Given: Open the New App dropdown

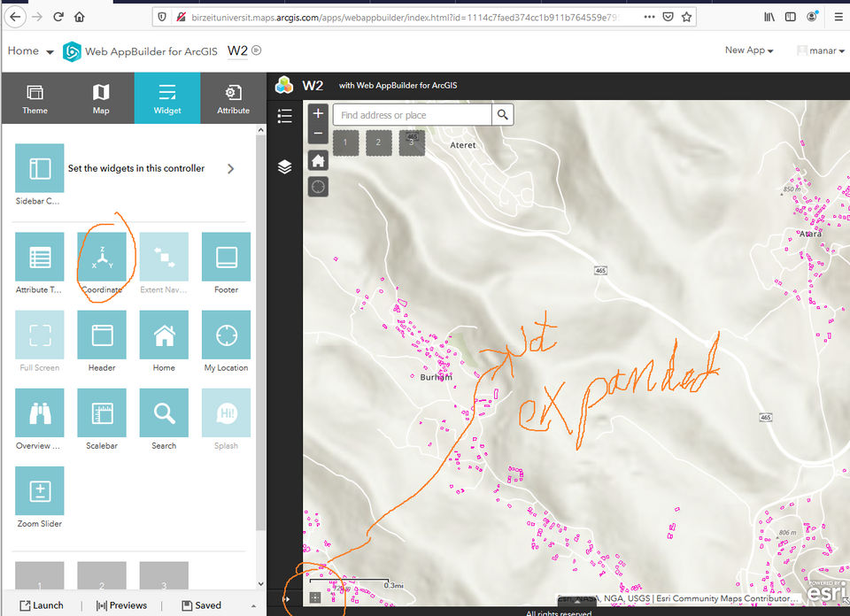Looking at the screenshot, I should pyautogui.click(x=749, y=50).
